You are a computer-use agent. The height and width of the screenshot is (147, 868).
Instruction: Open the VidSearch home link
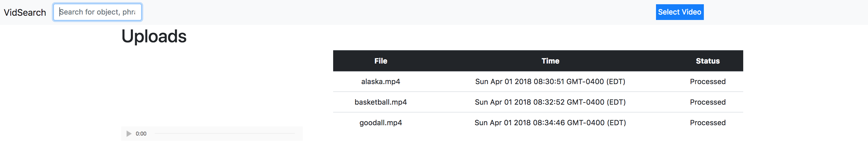pos(25,12)
